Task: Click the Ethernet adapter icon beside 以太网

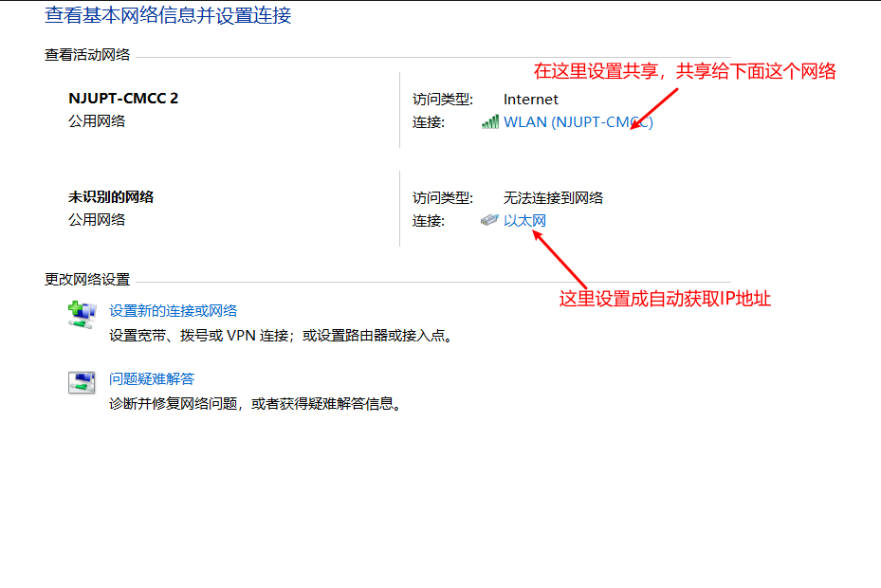Action: click(489, 220)
